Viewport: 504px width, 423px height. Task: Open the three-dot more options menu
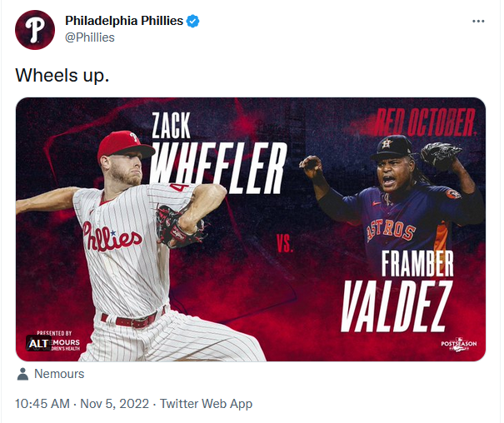pyautogui.click(x=478, y=21)
